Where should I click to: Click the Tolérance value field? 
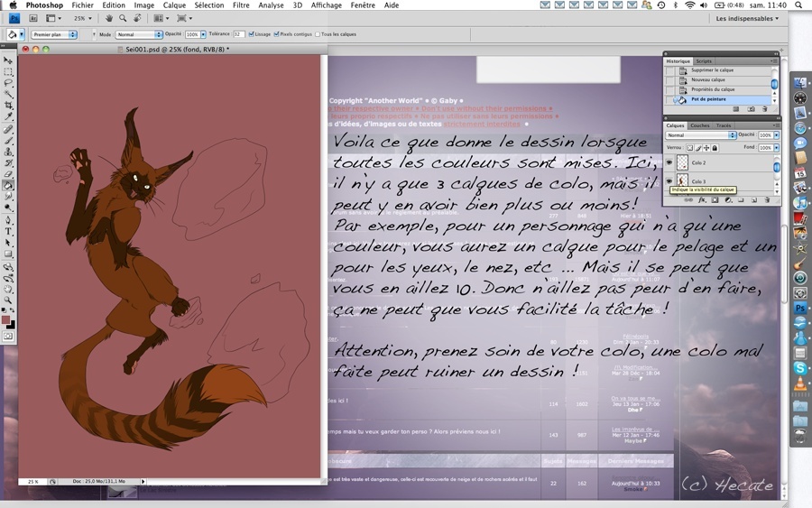coord(239,34)
